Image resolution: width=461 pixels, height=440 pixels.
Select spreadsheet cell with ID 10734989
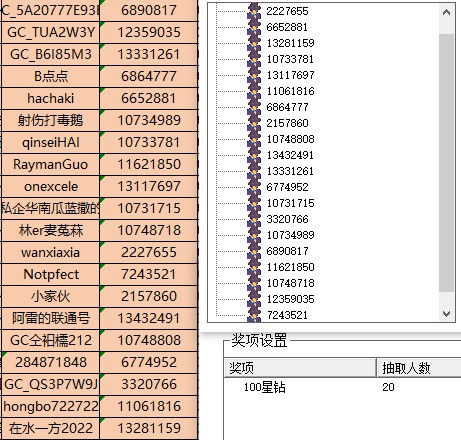(x=149, y=120)
